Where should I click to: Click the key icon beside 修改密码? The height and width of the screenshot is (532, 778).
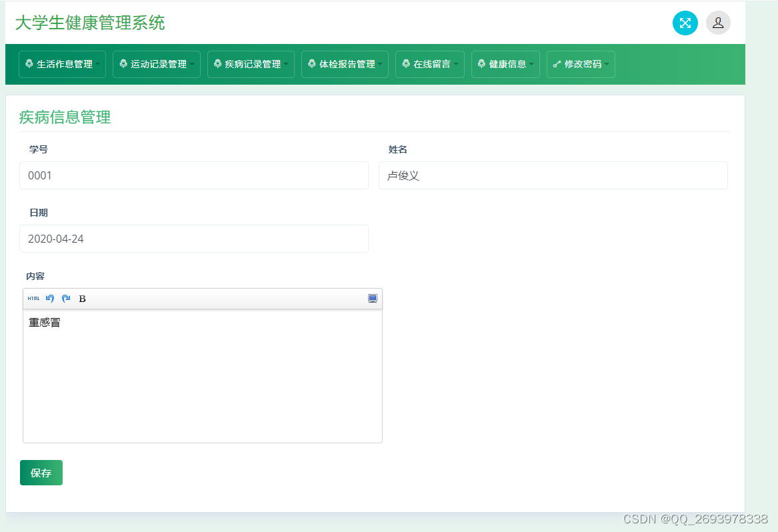pyautogui.click(x=557, y=64)
